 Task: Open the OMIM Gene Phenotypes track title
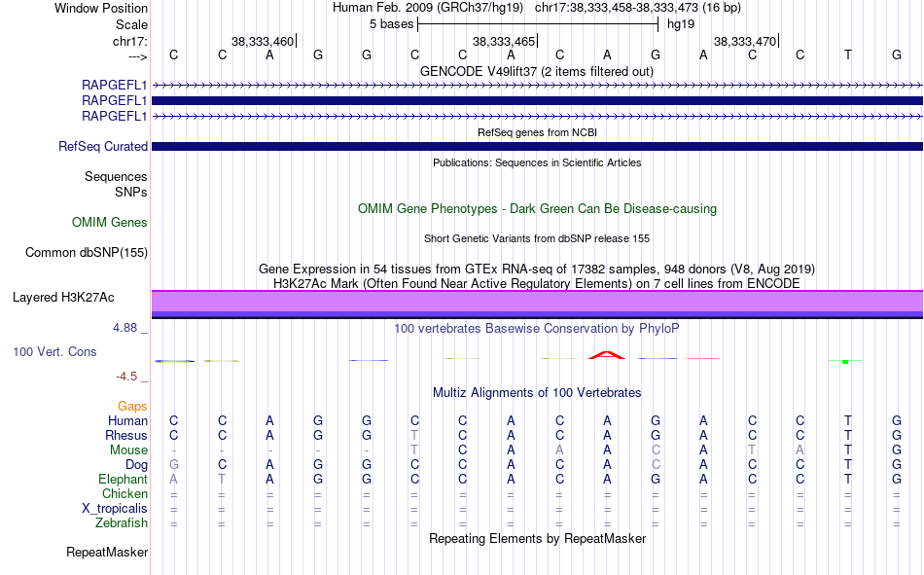[x=537, y=209]
